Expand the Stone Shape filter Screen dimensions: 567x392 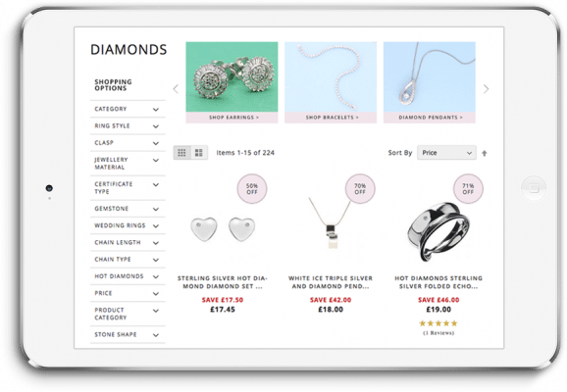tap(128, 334)
